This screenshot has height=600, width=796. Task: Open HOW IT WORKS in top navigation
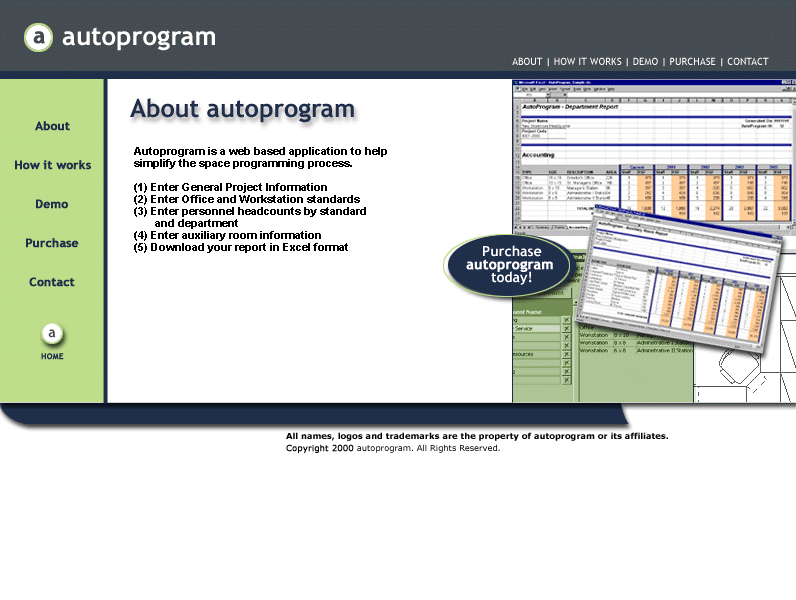[587, 61]
